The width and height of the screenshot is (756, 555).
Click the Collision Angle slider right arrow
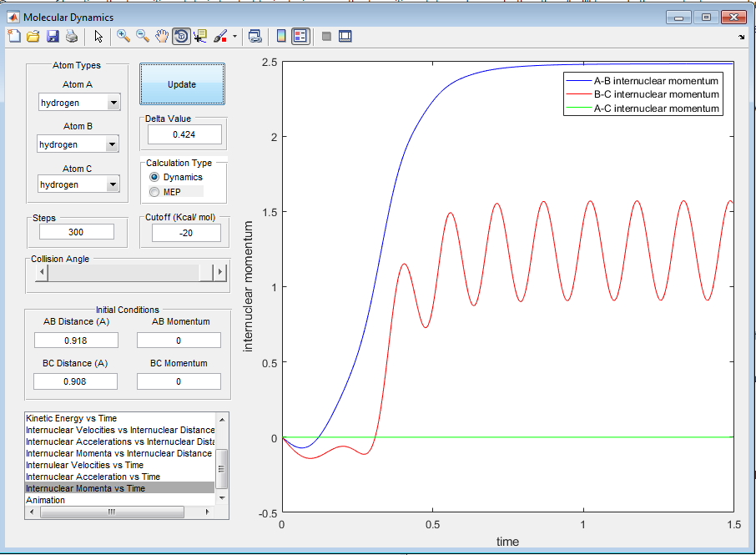coord(220,273)
